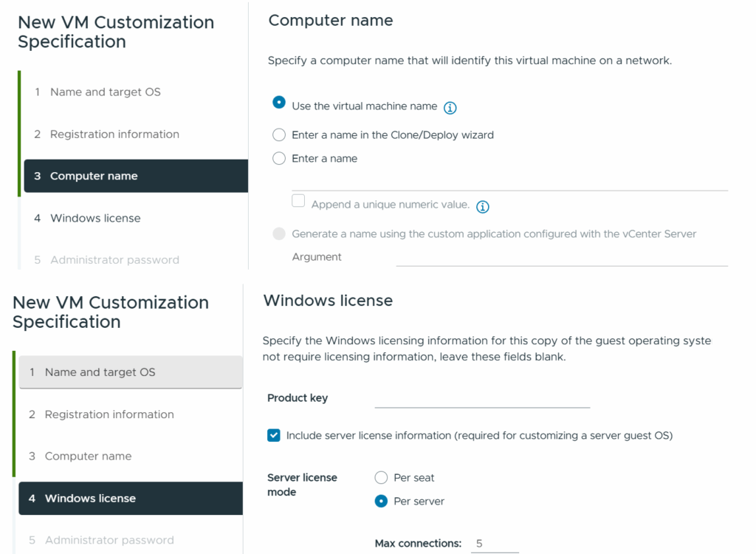Open step 3 Computer name in upper wizard

(136, 176)
